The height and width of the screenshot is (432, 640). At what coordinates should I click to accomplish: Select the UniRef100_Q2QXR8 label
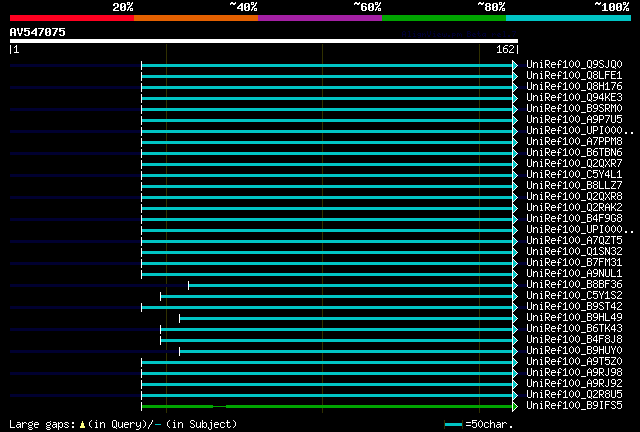pos(574,197)
